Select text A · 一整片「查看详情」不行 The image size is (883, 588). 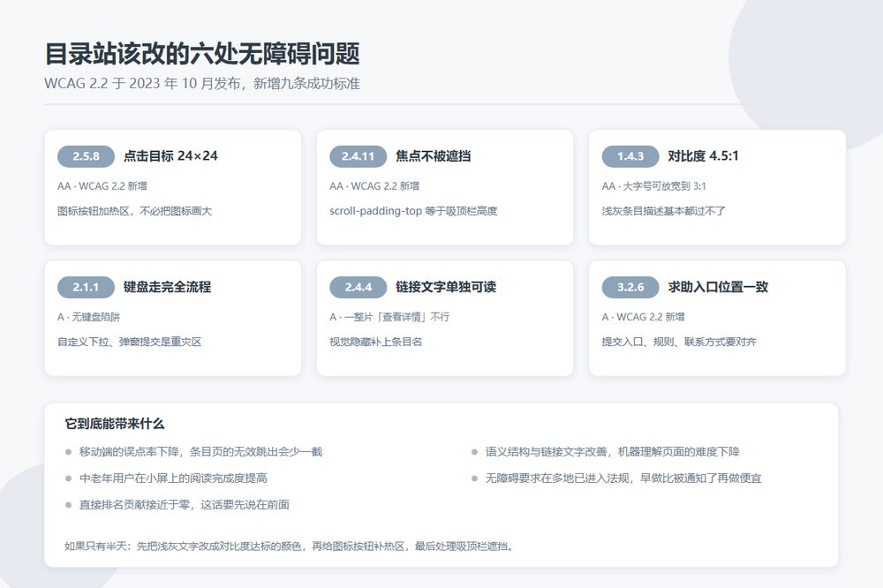(389, 317)
